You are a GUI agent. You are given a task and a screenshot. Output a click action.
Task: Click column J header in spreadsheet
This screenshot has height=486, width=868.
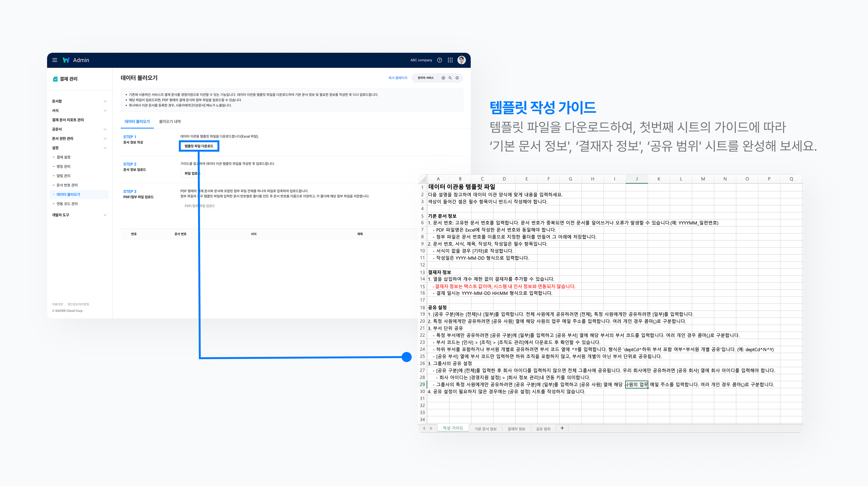click(x=636, y=179)
